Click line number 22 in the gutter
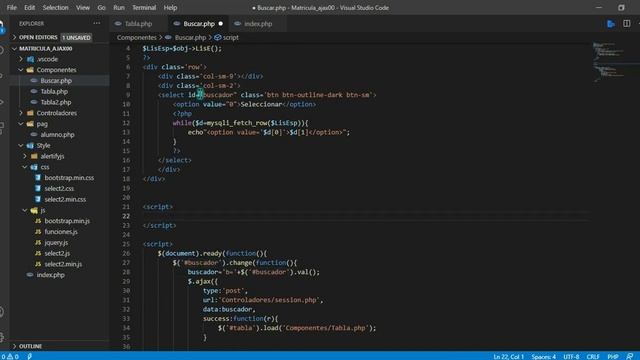Screen dimensions: 640x360 126,216
